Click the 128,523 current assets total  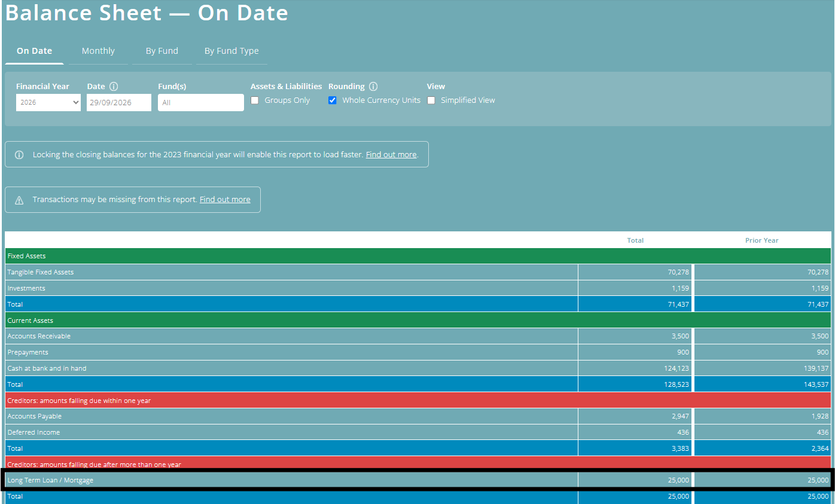click(676, 384)
